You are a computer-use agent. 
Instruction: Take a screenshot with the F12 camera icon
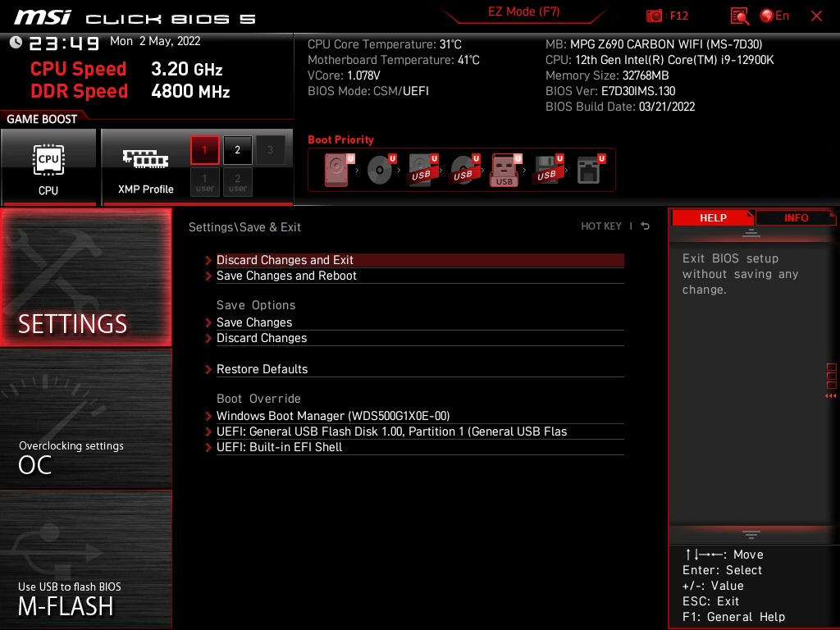pos(654,16)
